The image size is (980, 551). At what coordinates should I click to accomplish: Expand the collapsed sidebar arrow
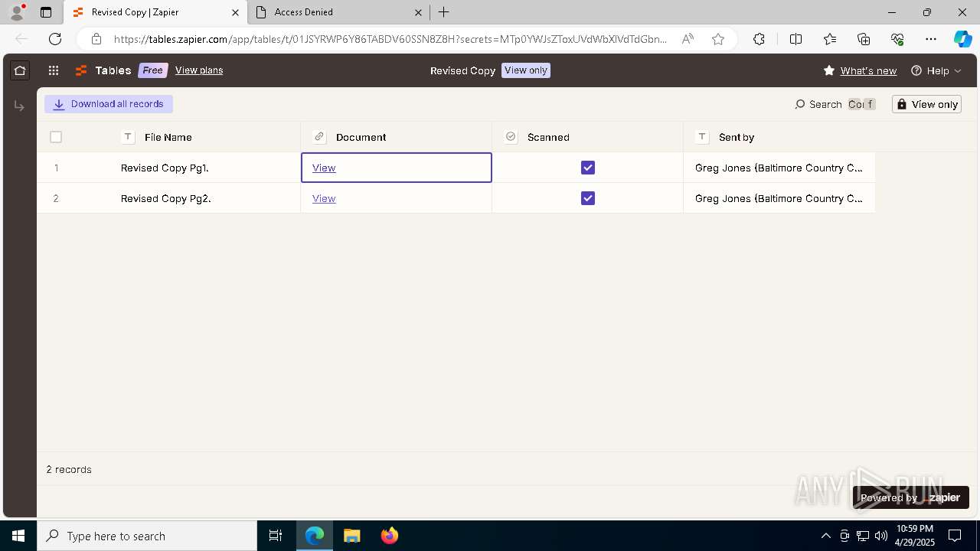[x=19, y=106]
